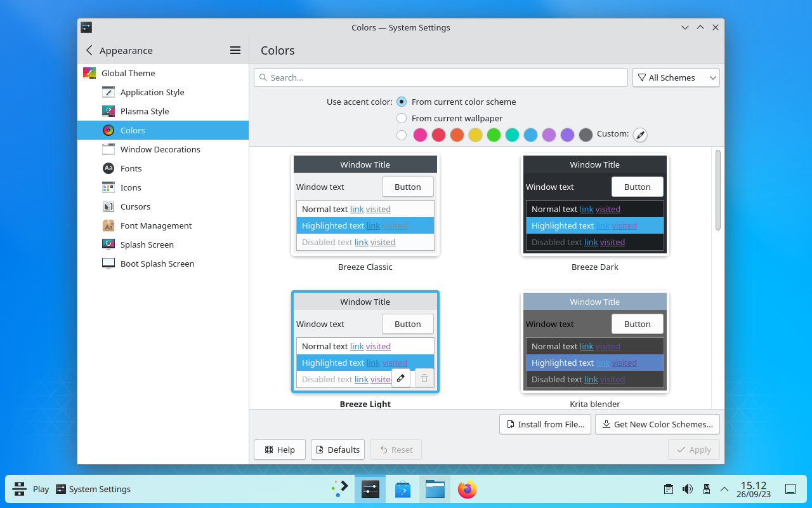Screen dimensions: 812x508
Task: Choose the yellow accent color swatch
Action: pos(475,135)
